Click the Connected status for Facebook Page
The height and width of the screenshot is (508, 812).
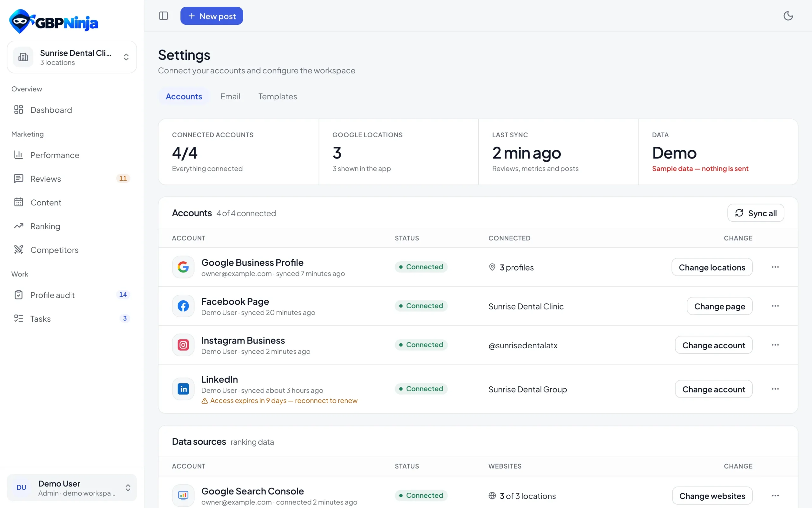pos(421,306)
